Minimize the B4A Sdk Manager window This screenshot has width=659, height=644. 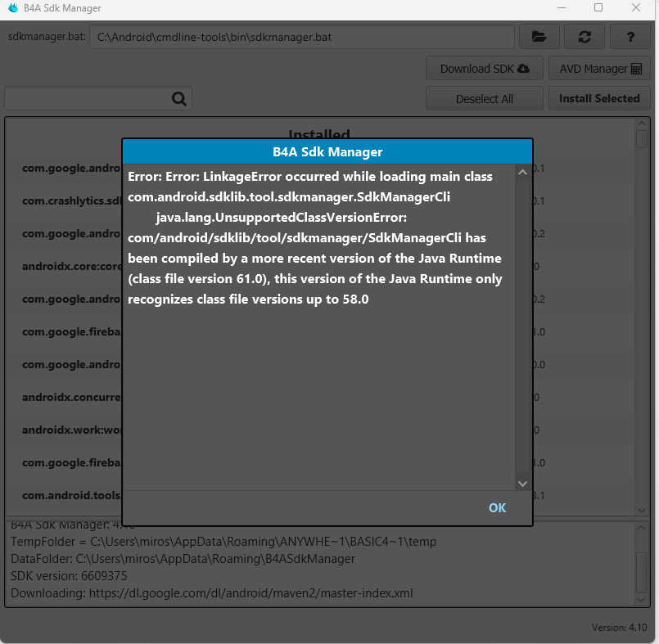561,8
